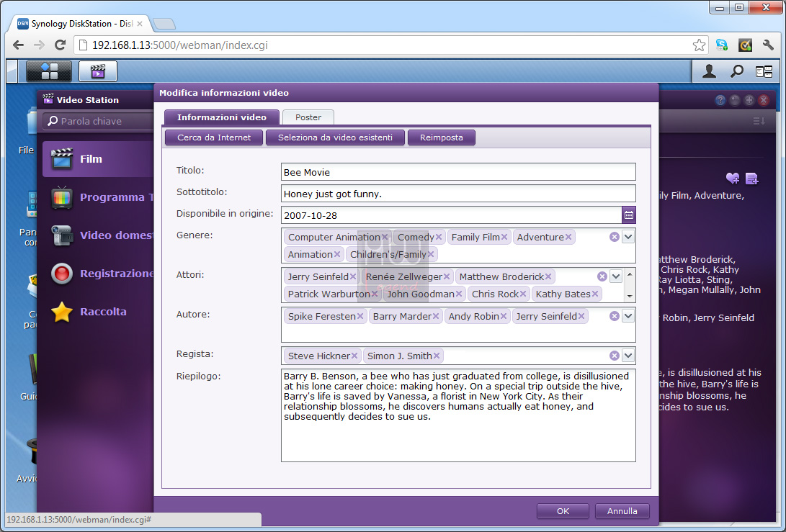Screen dimensions: 786x532
Task: Click the Cerca da Internet button
Action: pyautogui.click(x=214, y=137)
